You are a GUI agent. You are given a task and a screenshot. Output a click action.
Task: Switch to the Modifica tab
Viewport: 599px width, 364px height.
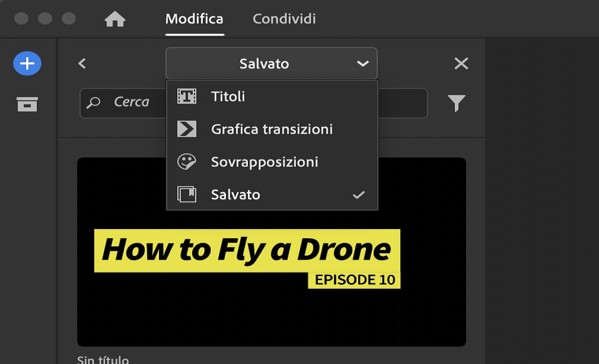coord(194,19)
